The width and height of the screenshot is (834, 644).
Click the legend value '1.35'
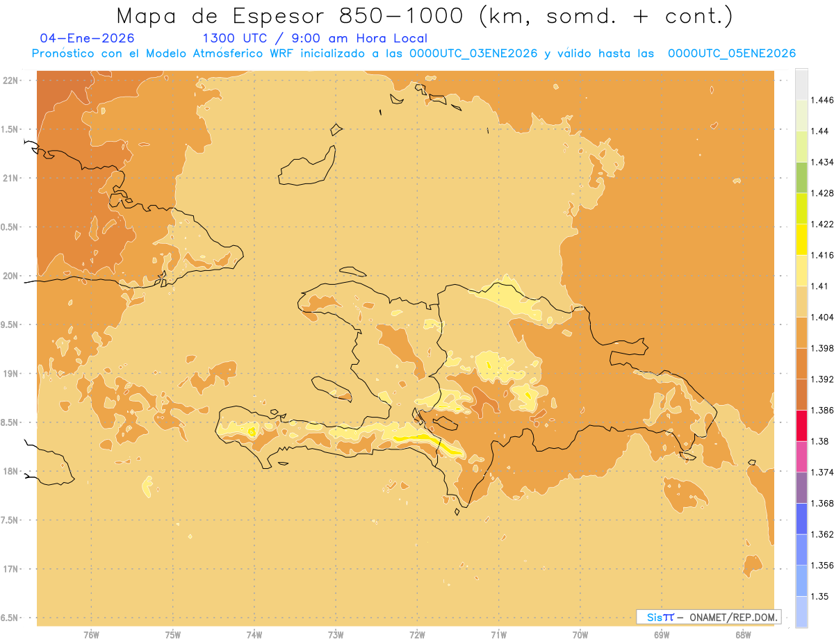click(820, 596)
